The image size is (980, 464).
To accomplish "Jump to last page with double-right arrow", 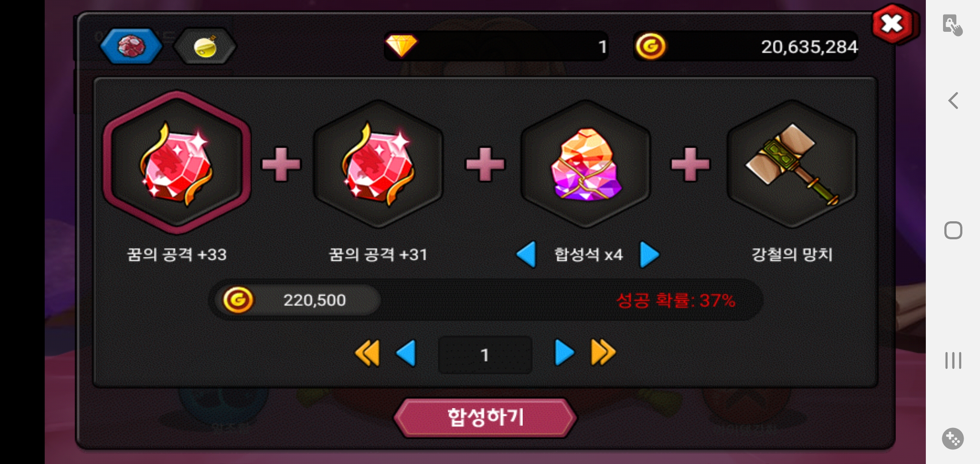I will [x=603, y=353].
